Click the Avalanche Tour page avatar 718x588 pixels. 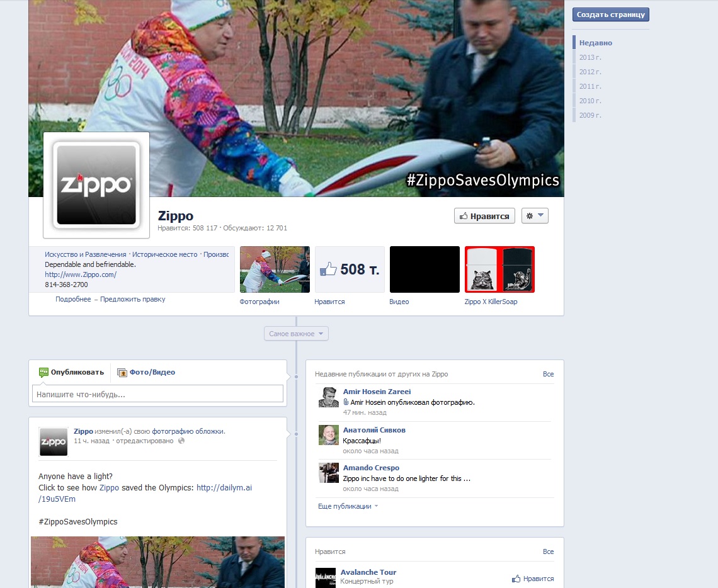(326, 577)
